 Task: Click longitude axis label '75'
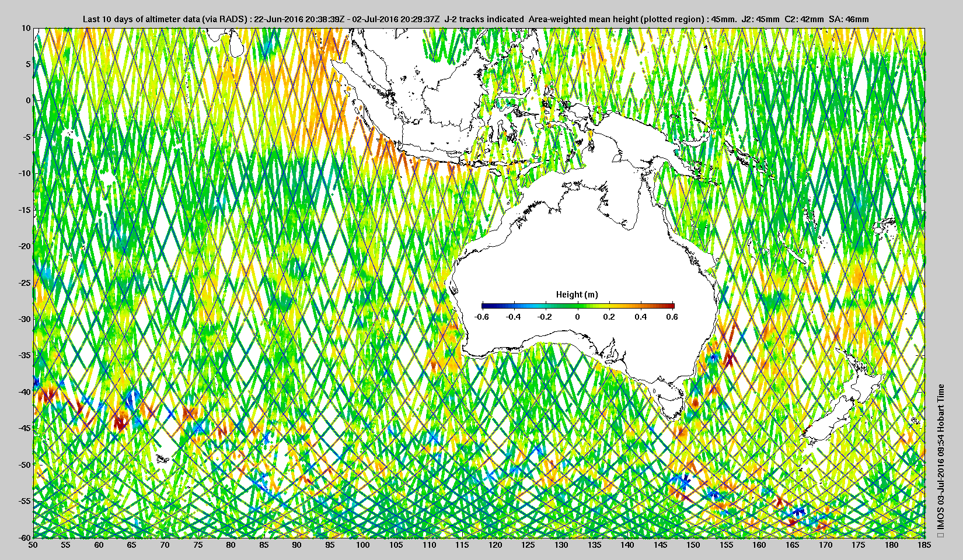point(198,545)
